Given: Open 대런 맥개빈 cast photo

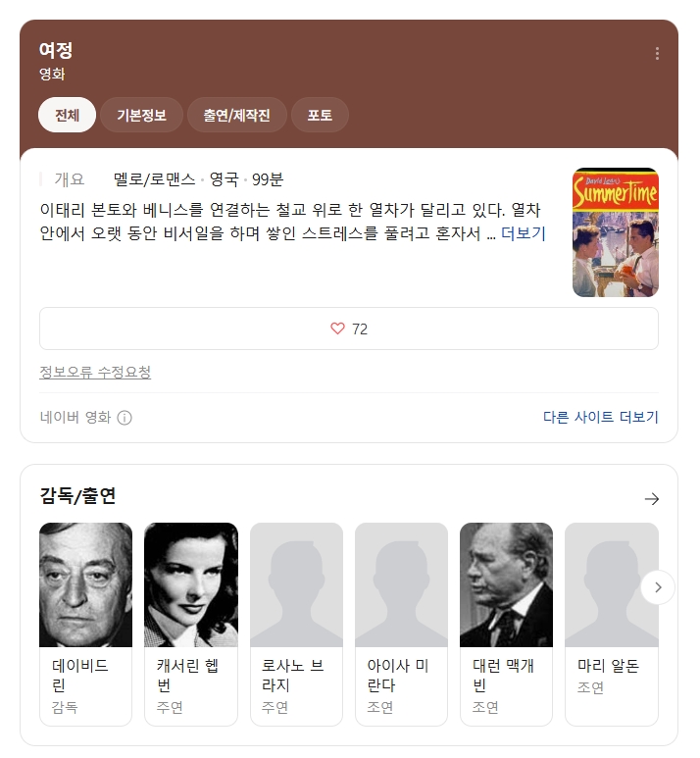Looking at the screenshot, I should click(506, 585).
